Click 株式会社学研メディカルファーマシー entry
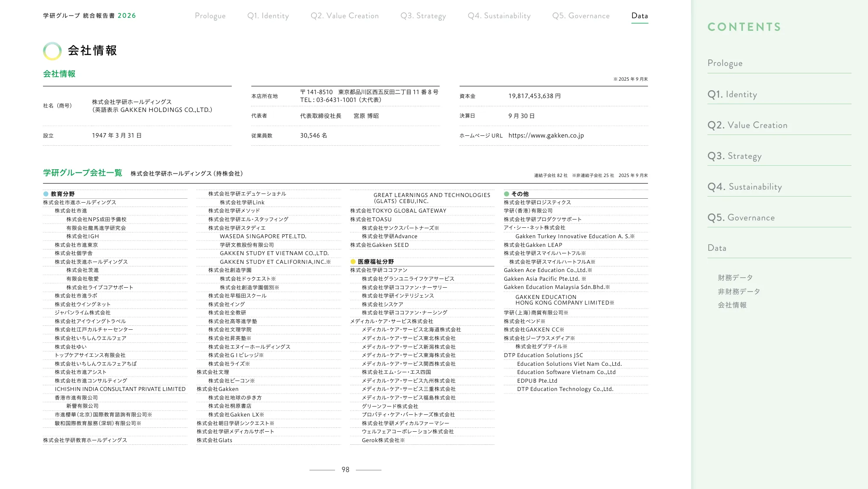Image resolution: width=868 pixels, height=489 pixels. (405, 423)
